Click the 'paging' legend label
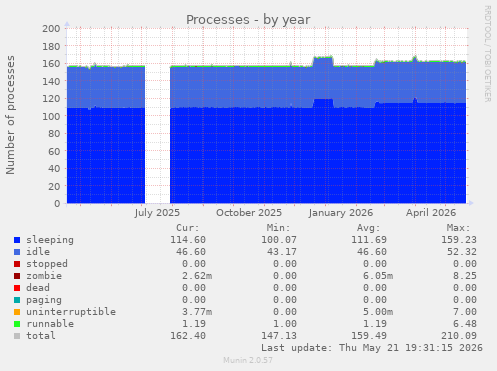This screenshot has height=371, width=497. click(x=44, y=300)
